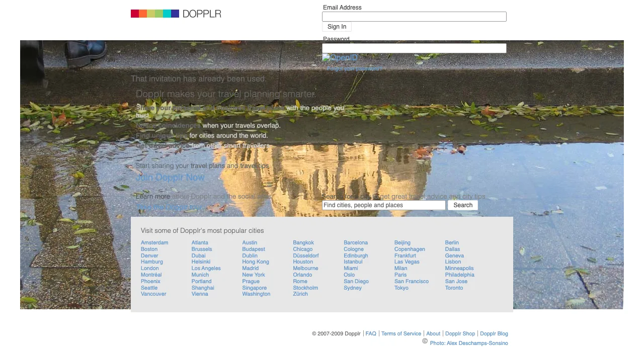
Task: Open the Vienna city link
Action: pos(200,294)
